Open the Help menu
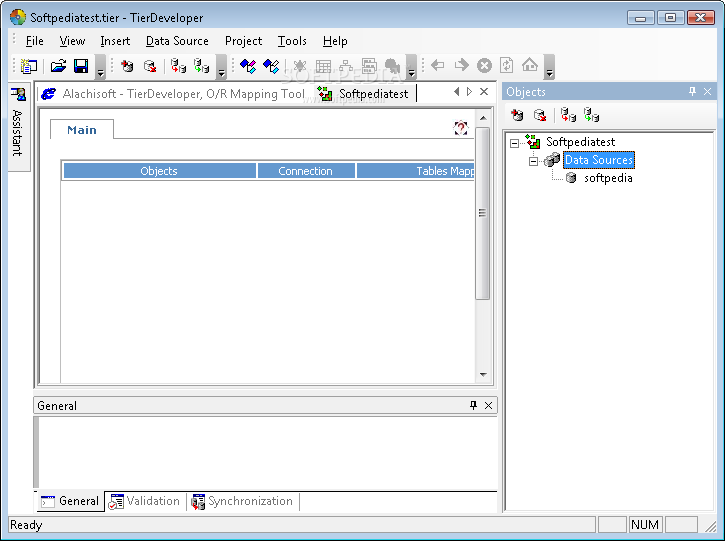This screenshot has width=725, height=541. point(335,41)
